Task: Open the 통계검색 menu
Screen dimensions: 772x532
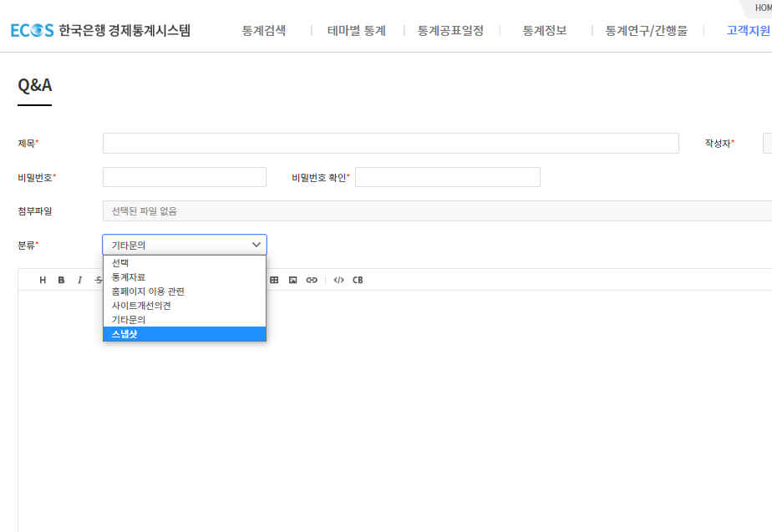Action: (264, 31)
